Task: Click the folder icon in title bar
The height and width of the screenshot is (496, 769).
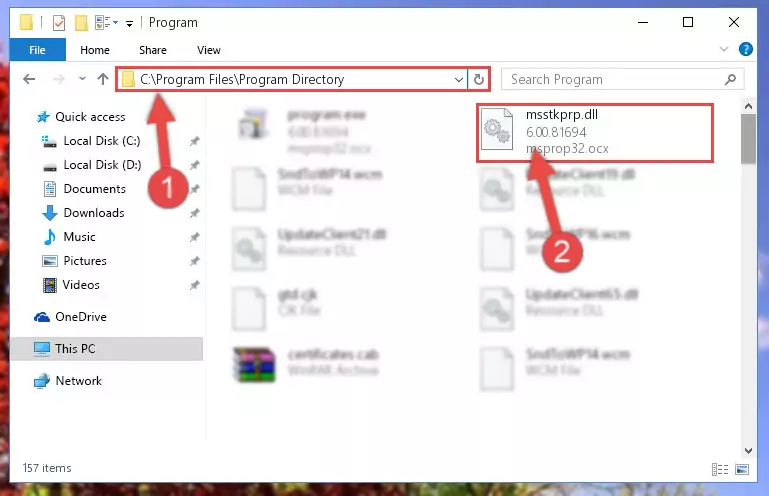Action: (26, 23)
